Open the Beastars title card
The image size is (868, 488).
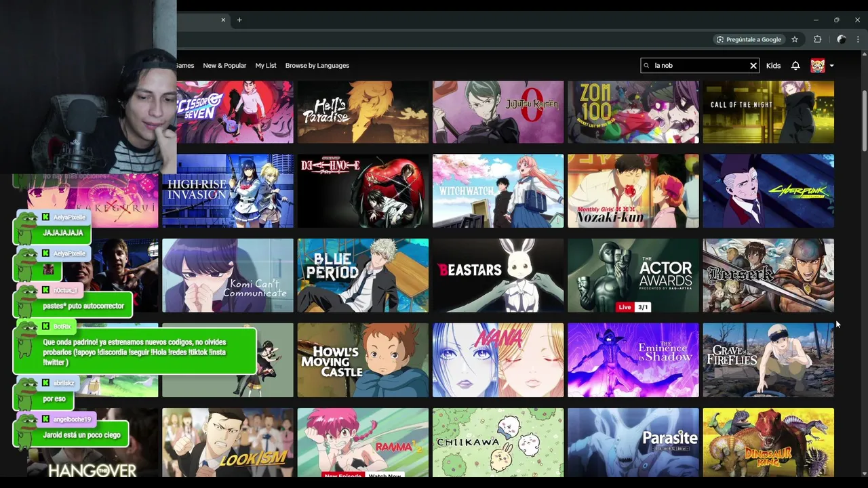point(498,275)
